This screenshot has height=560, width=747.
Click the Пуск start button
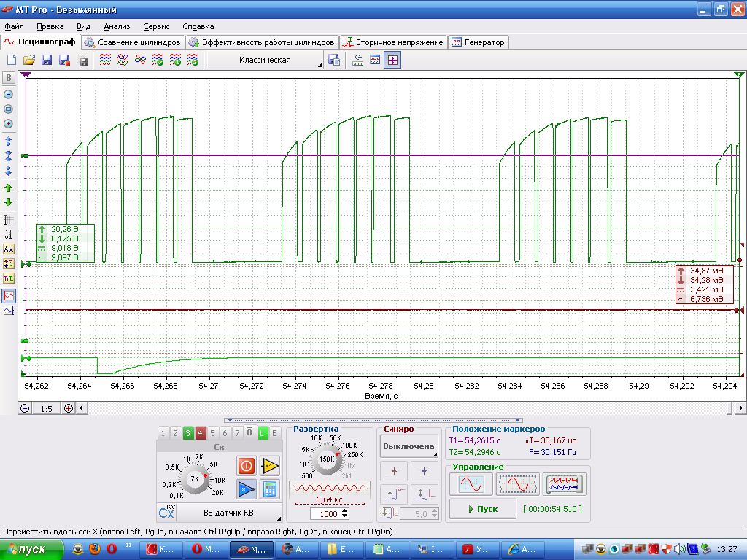(x=483, y=509)
